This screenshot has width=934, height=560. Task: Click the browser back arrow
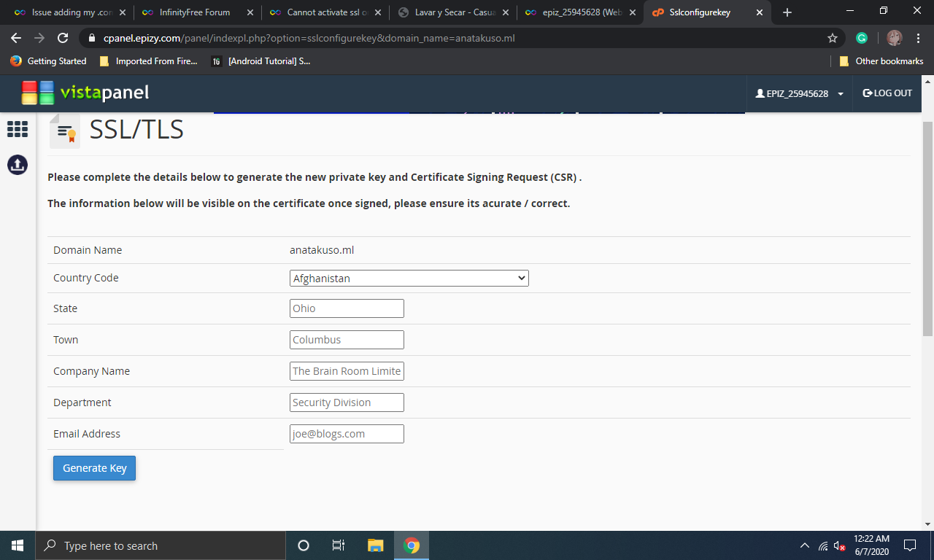[x=16, y=38]
